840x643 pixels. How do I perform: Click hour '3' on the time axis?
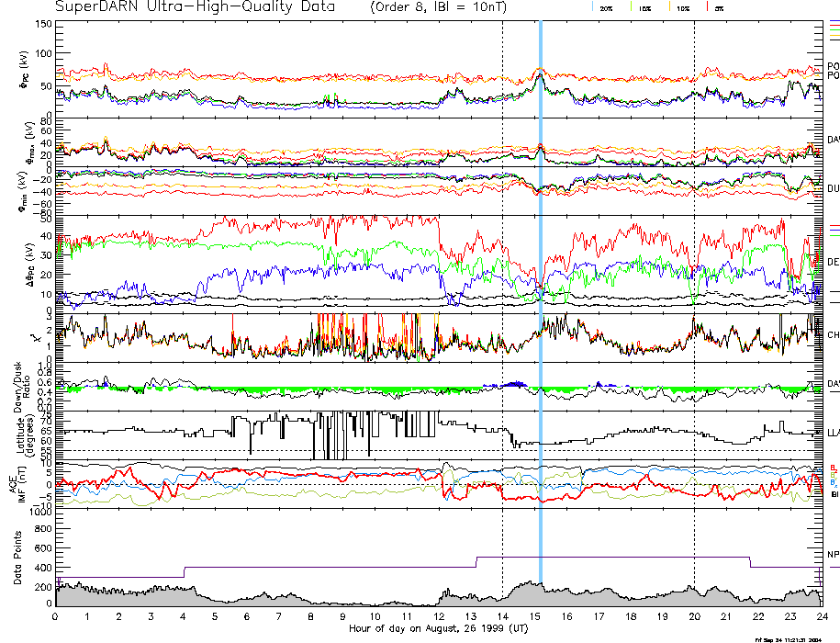(x=151, y=616)
